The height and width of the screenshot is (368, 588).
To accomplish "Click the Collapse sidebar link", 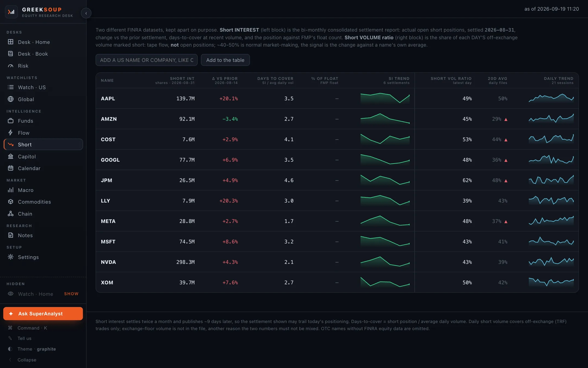I will click(27, 360).
